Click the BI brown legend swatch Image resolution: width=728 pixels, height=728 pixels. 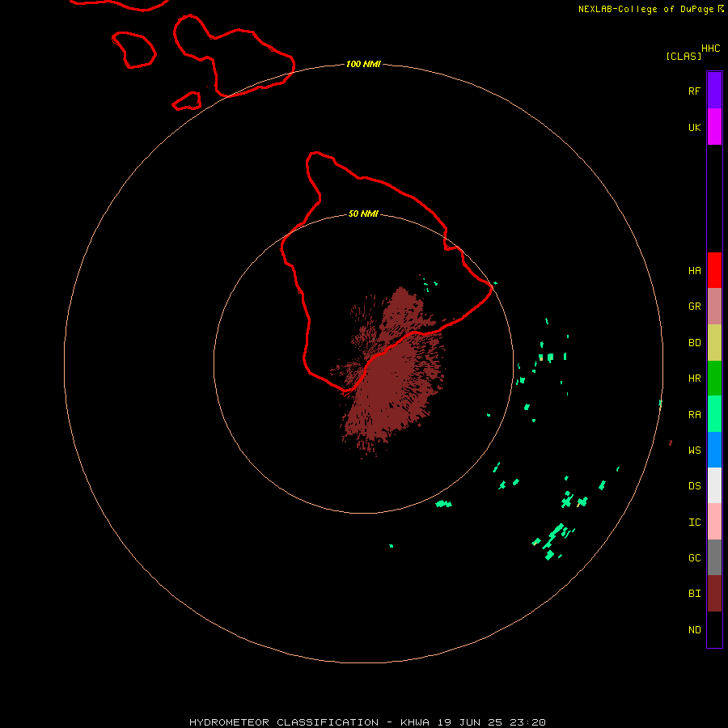714,594
